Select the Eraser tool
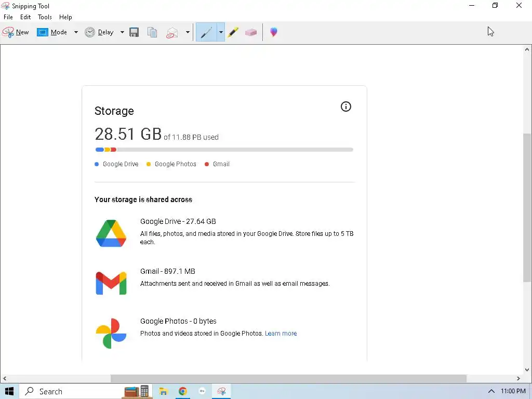This screenshot has width=532, height=399. click(251, 32)
